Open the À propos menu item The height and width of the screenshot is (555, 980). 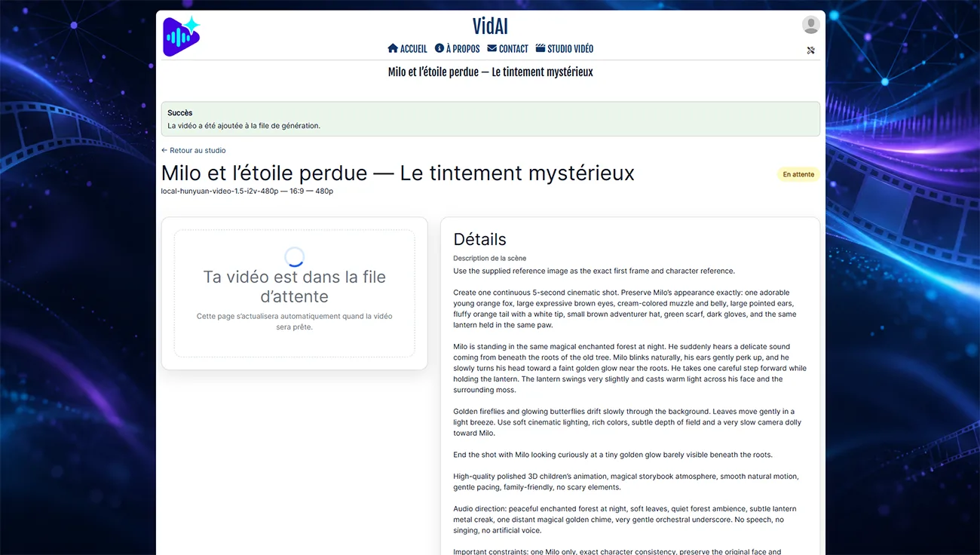pos(458,49)
